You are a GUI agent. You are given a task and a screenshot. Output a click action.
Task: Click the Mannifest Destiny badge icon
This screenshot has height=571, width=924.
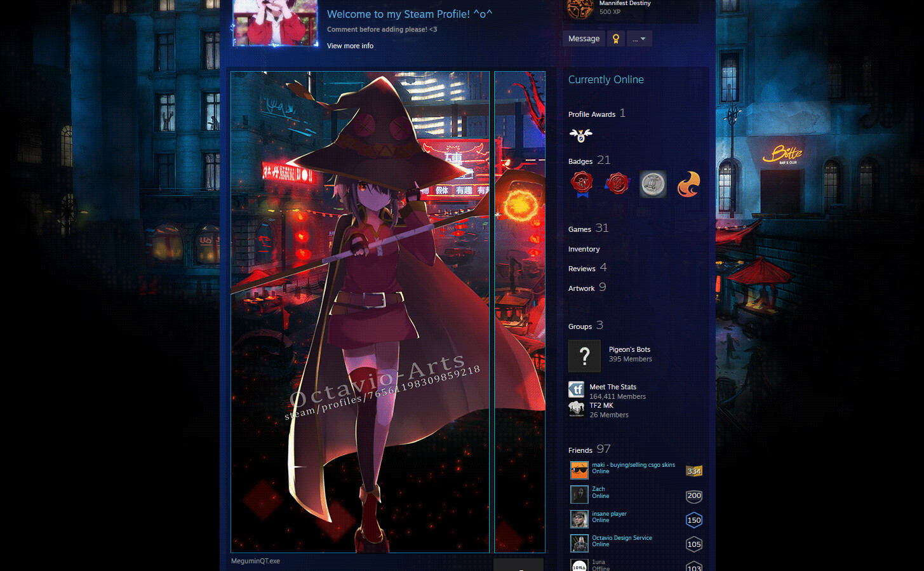[580, 9]
